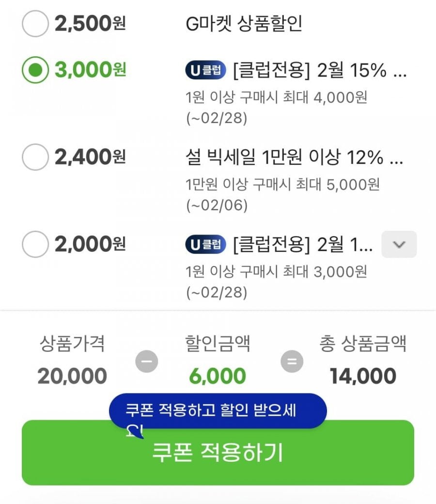
Task: Click the 20,000 product price value
Action: pyautogui.click(x=72, y=376)
